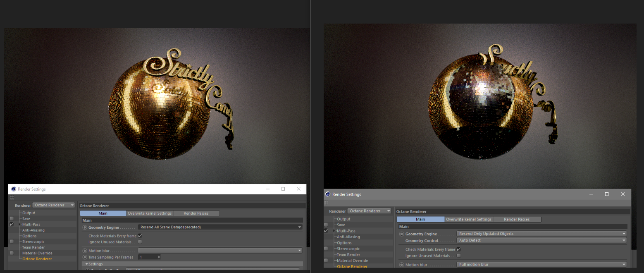Click Geometry Engine radio dot in right window
Viewport: 644px width, 273px height.
pyautogui.click(x=401, y=234)
